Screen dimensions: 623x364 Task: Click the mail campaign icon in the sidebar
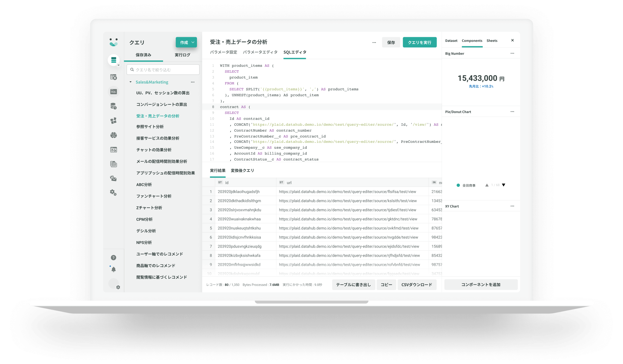pos(114,179)
